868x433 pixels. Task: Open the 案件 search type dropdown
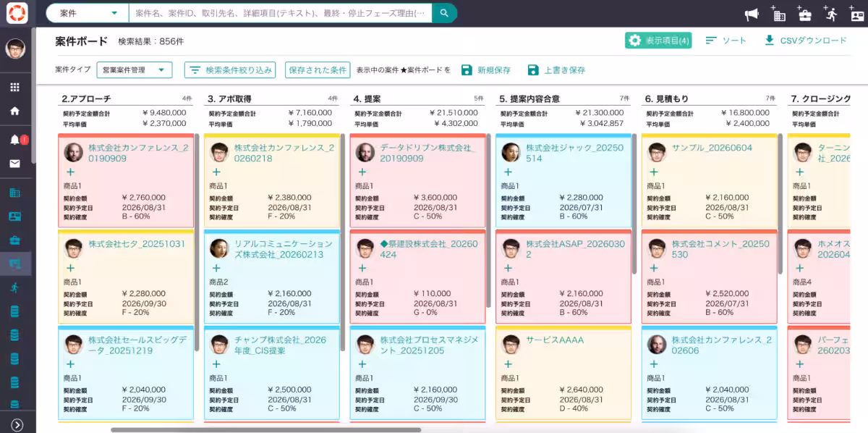88,13
